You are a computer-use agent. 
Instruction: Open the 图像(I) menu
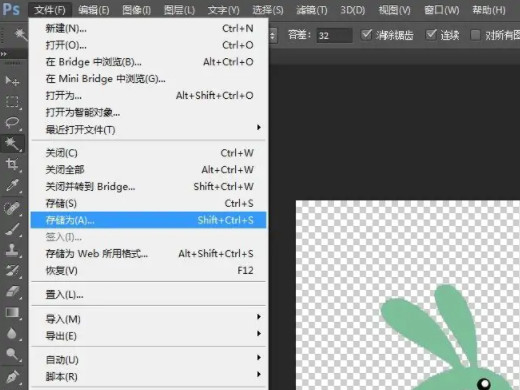[x=137, y=10]
